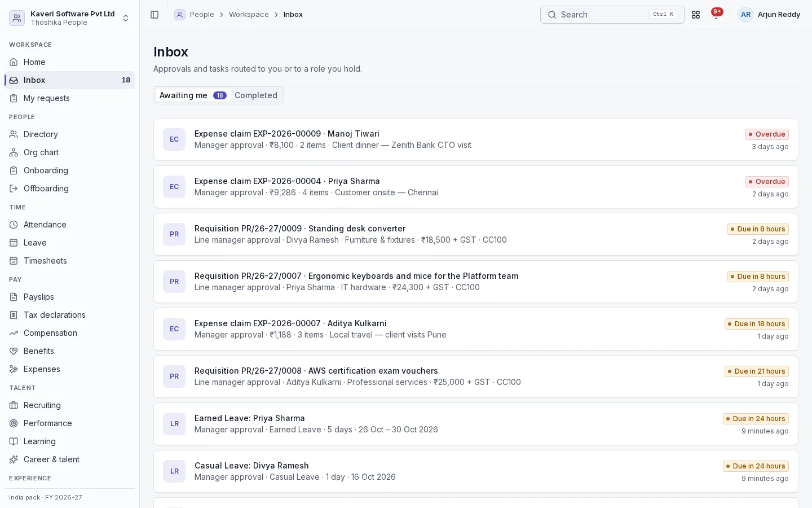
Task: Go to Workspace in the breadcrumb
Action: 249,15
